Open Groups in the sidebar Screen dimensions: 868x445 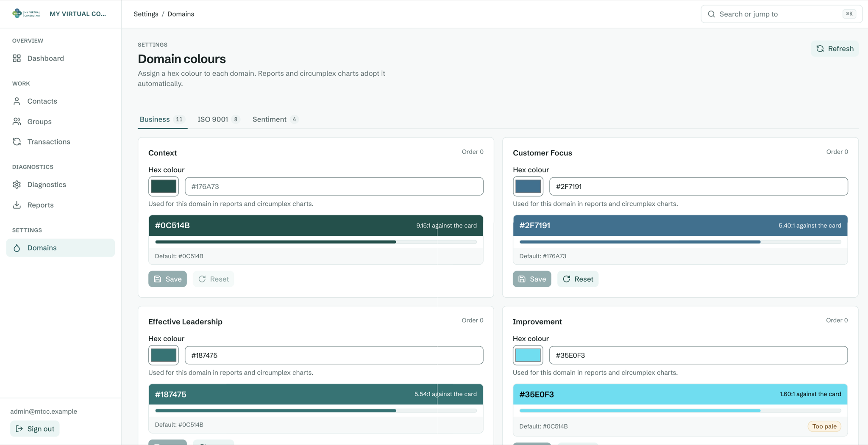(61, 122)
